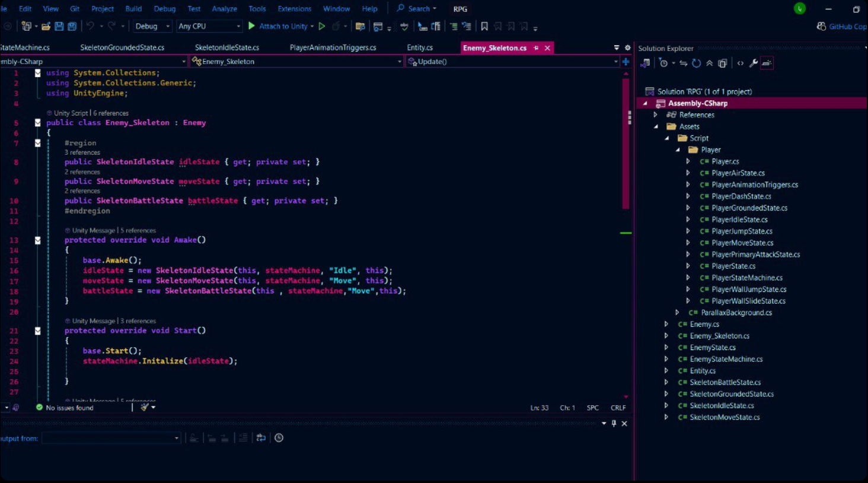
Task: Toggle bookmark using the toolbar bookmark icon
Action: point(484,26)
